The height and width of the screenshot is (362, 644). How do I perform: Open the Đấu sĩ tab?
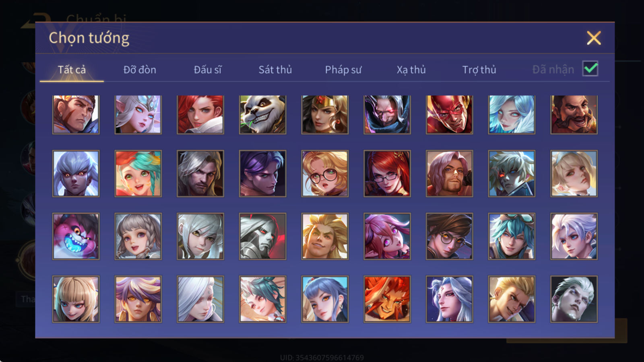click(x=207, y=70)
